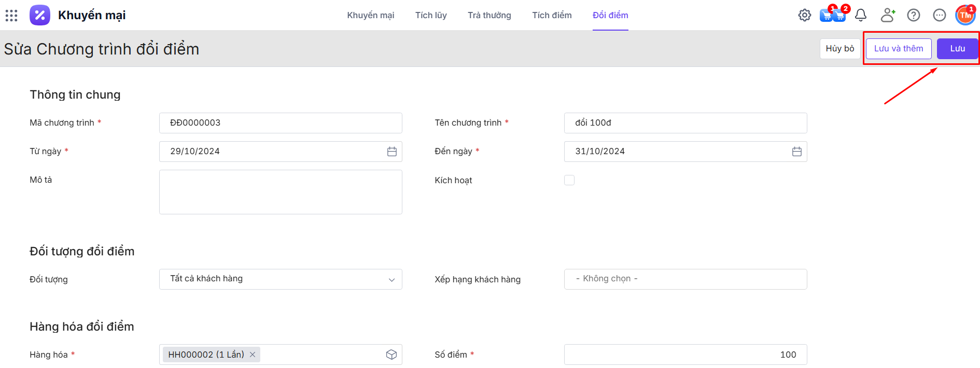
Task: Open the Đến ngày calendar picker
Action: pyautogui.click(x=797, y=152)
